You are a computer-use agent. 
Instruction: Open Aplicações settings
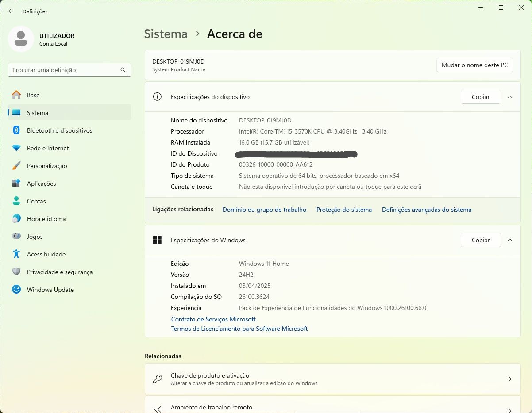point(69,184)
